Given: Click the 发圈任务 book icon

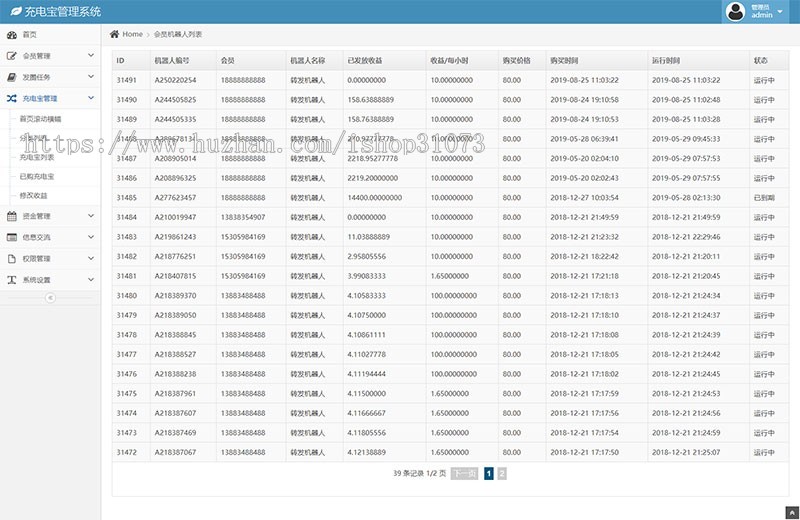Looking at the screenshot, I should [12, 77].
